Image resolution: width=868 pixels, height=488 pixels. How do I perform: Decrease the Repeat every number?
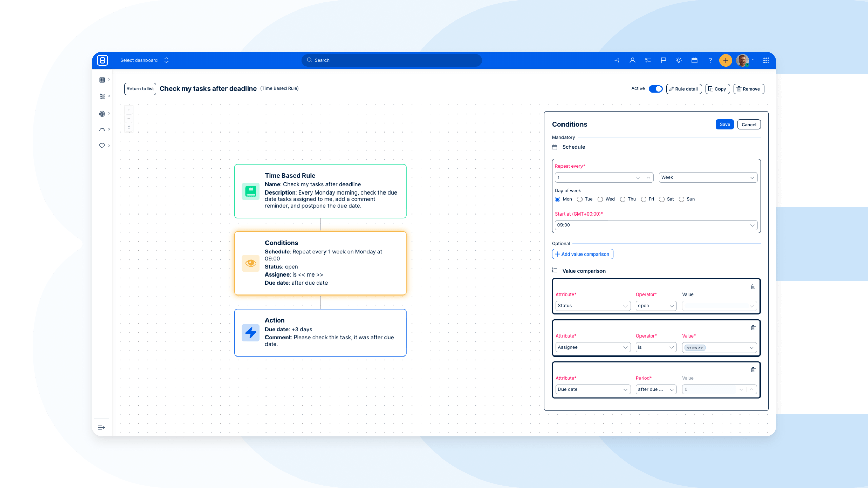click(x=638, y=178)
